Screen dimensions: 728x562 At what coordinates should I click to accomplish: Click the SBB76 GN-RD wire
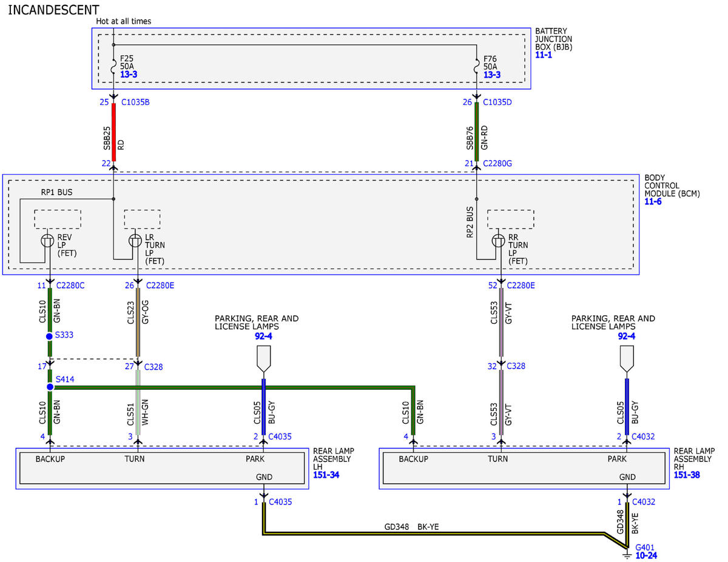coord(477,132)
